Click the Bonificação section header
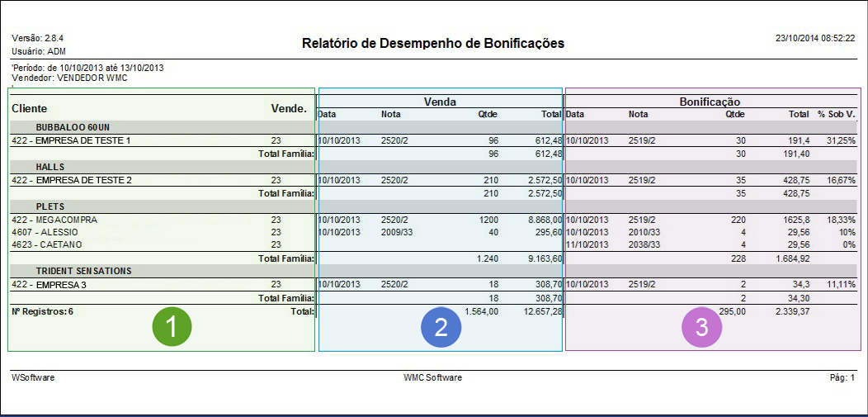This screenshot has width=868, height=417. (709, 101)
